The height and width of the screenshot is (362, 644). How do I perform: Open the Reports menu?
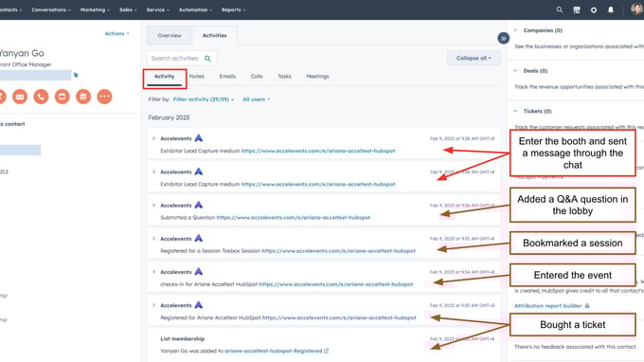(233, 9)
